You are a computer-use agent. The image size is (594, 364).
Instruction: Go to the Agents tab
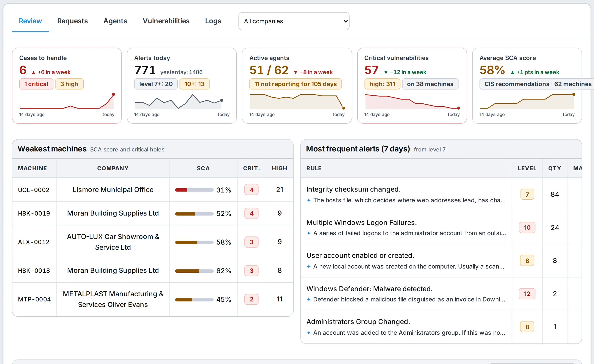coord(115,21)
